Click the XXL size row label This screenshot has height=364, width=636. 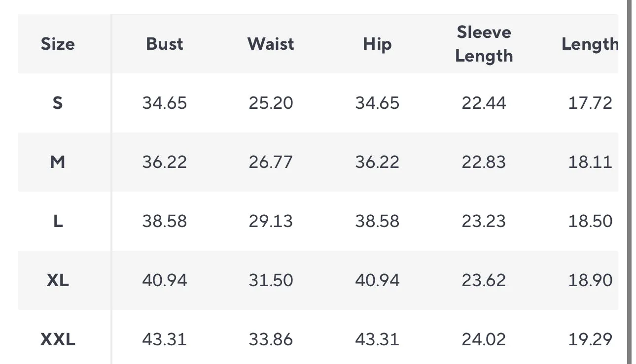click(58, 339)
